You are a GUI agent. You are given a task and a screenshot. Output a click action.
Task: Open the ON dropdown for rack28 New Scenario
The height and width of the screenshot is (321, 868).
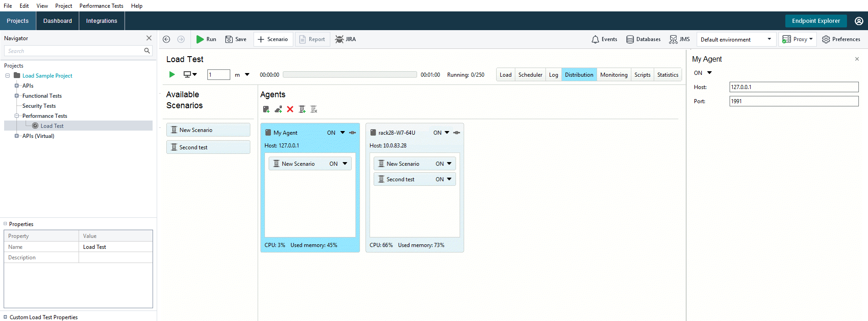pyautogui.click(x=449, y=163)
